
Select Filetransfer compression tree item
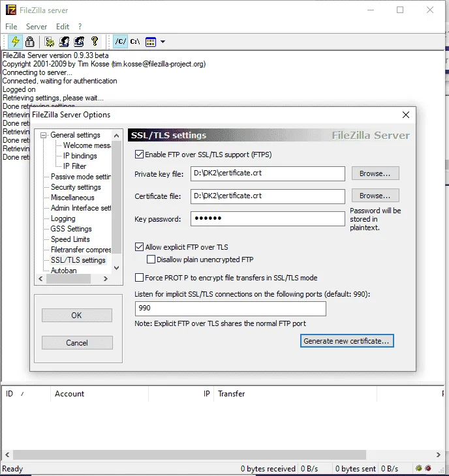(x=80, y=250)
